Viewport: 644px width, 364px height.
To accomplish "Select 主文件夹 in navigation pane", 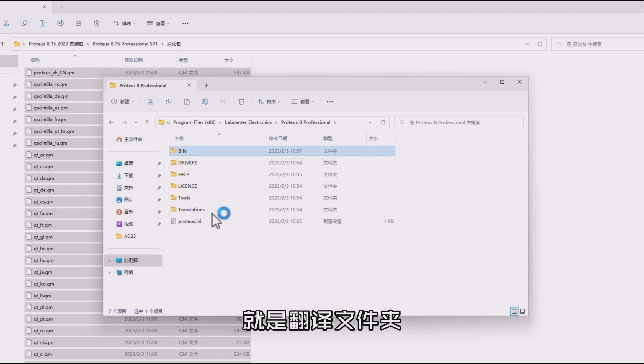I will pyautogui.click(x=133, y=139).
